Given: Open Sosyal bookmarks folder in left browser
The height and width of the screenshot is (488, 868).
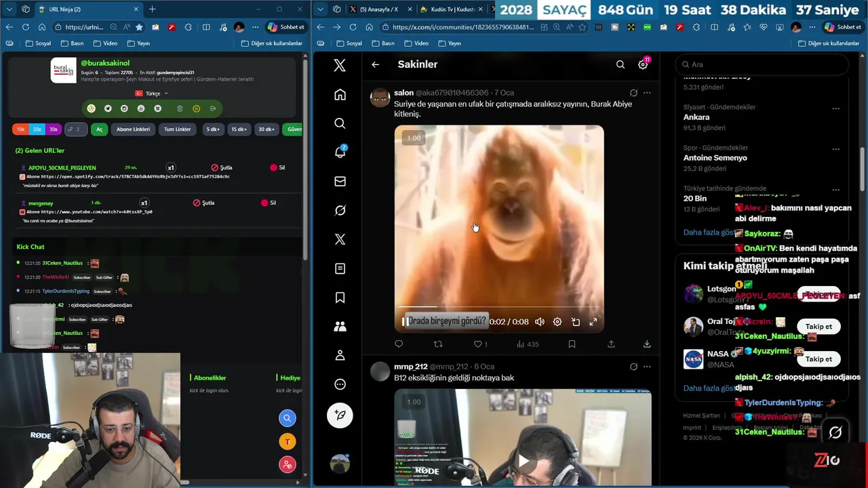Looking at the screenshot, I should (38, 43).
